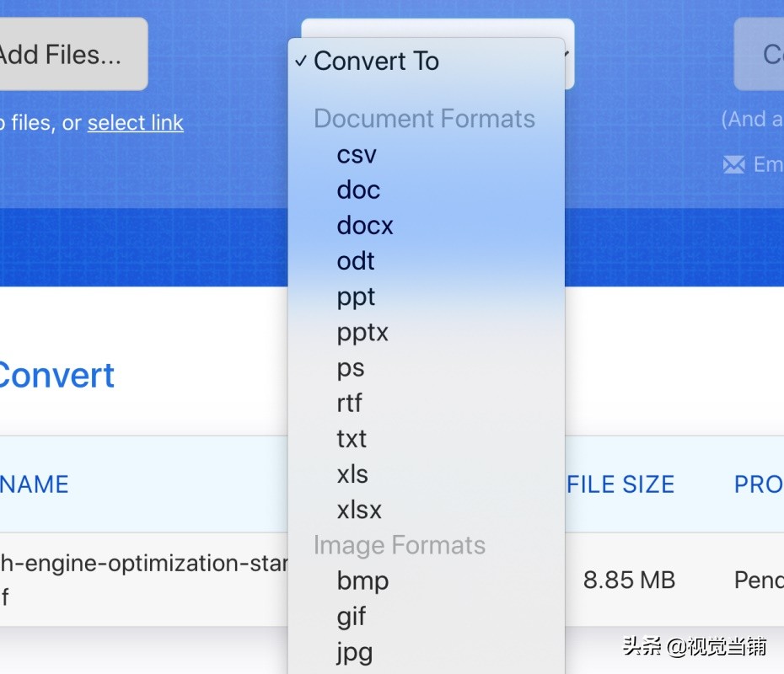The height and width of the screenshot is (674, 784).
Task: Pick xls from document formats
Action: (x=352, y=474)
